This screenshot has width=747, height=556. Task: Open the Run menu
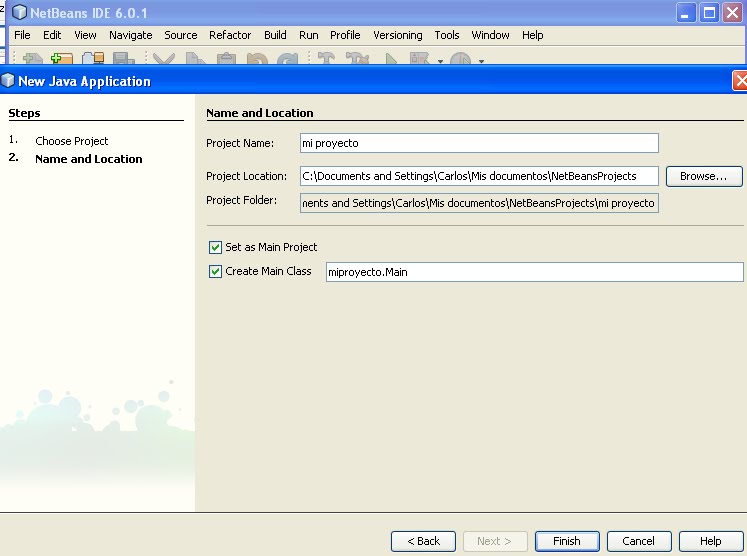(x=309, y=35)
